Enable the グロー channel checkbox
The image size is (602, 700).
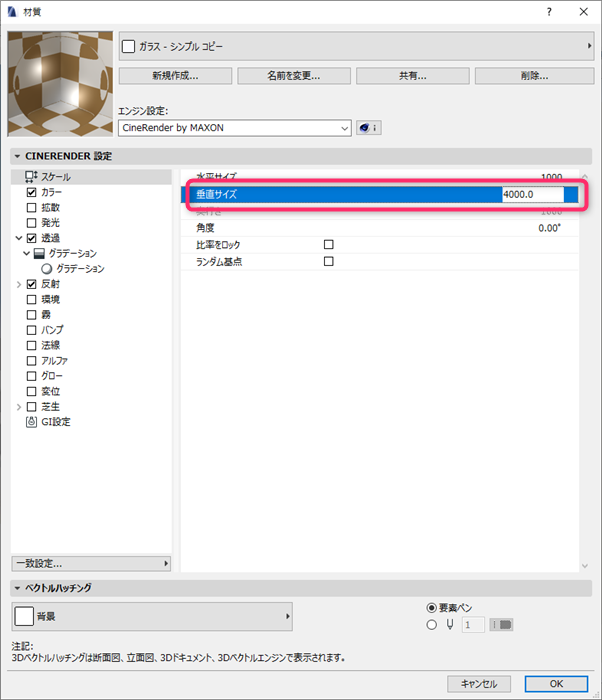31,376
